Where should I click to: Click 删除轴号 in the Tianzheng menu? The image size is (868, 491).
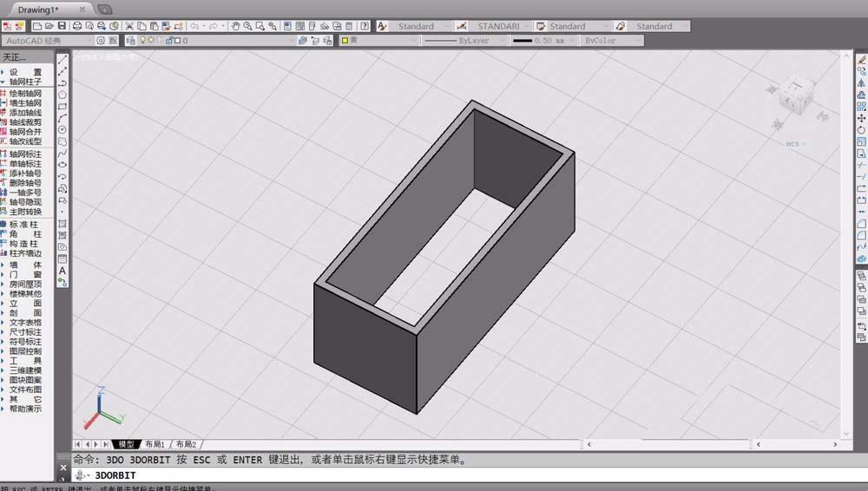25,183
